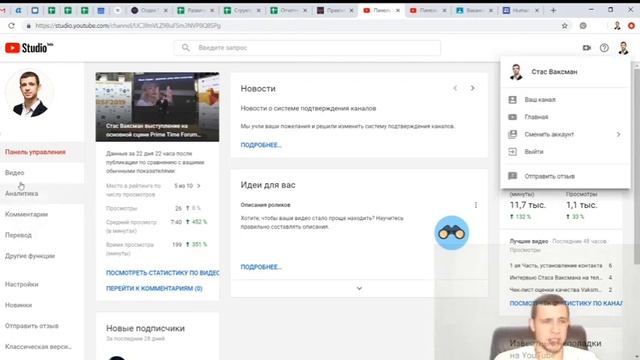Expand Идеи для вас card chevron

359,288
